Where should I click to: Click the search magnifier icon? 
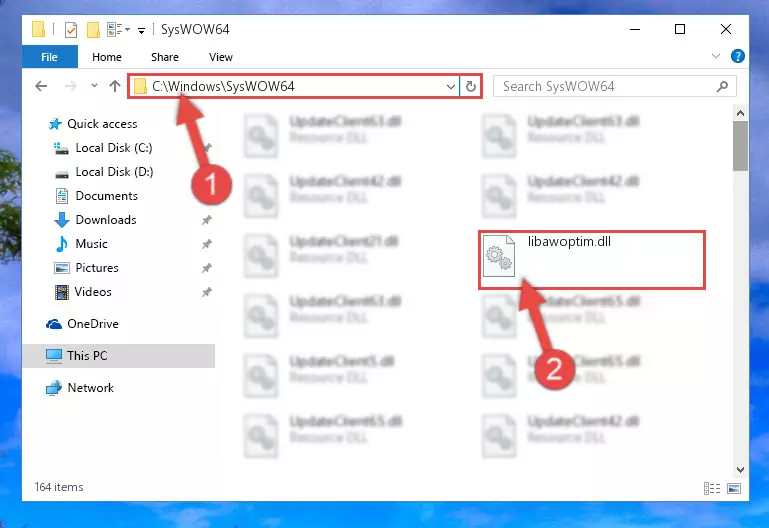pos(722,87)
